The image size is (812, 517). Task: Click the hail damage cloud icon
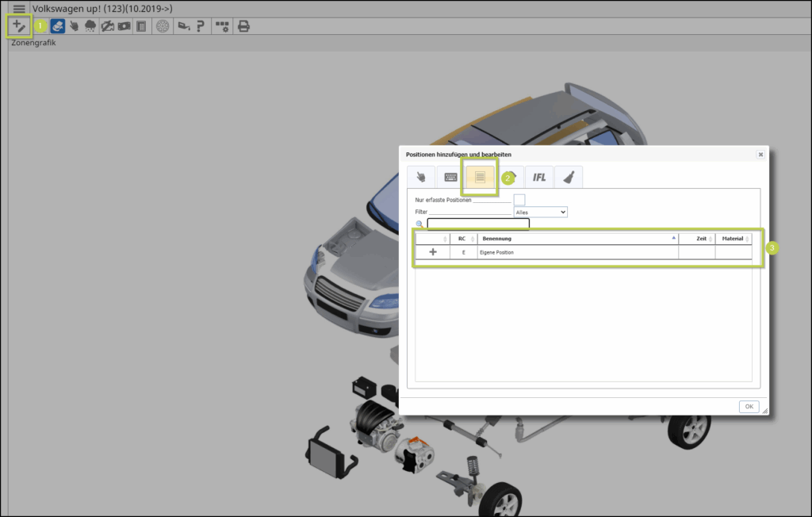(x=90, y=26)
